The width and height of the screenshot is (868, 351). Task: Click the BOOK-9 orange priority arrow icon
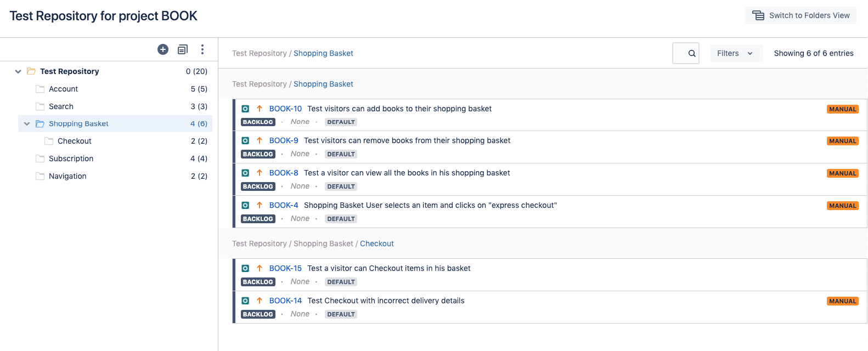pyautogui.click(x=260, y=140)
